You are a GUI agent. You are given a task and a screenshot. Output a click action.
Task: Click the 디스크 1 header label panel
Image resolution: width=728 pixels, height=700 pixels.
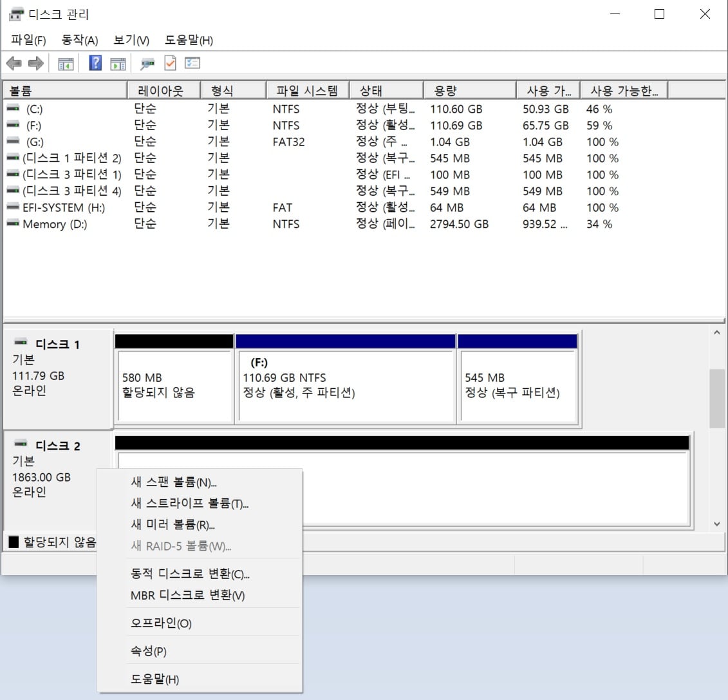pos(57,379)
